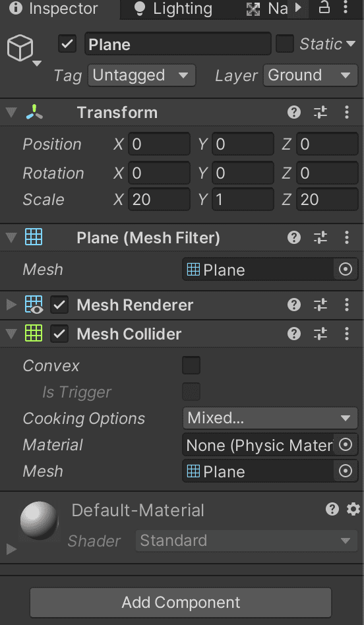This screenshot has width=364, height=625.
Task: Open Physic Material object picker circle
Action: [346, 445]
